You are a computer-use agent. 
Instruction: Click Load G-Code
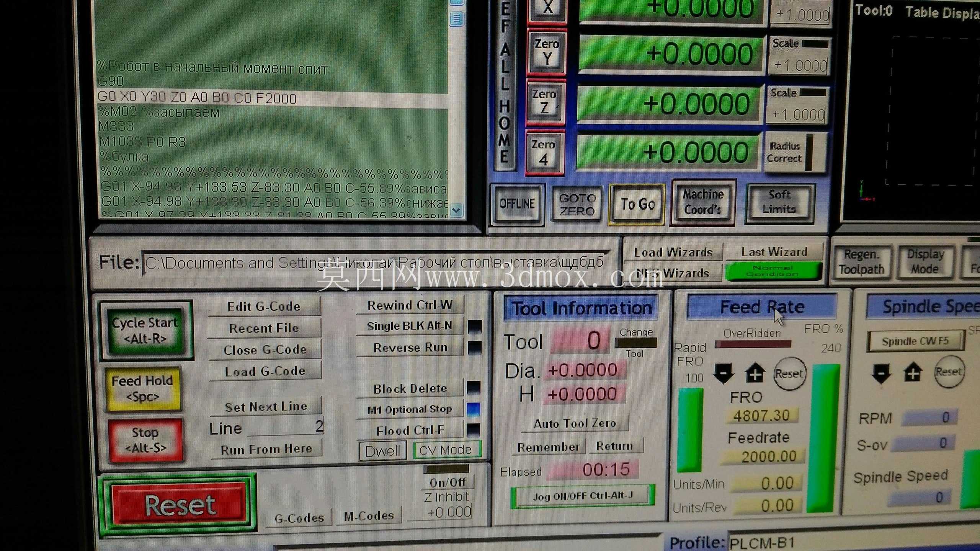[x=265, y=371]
